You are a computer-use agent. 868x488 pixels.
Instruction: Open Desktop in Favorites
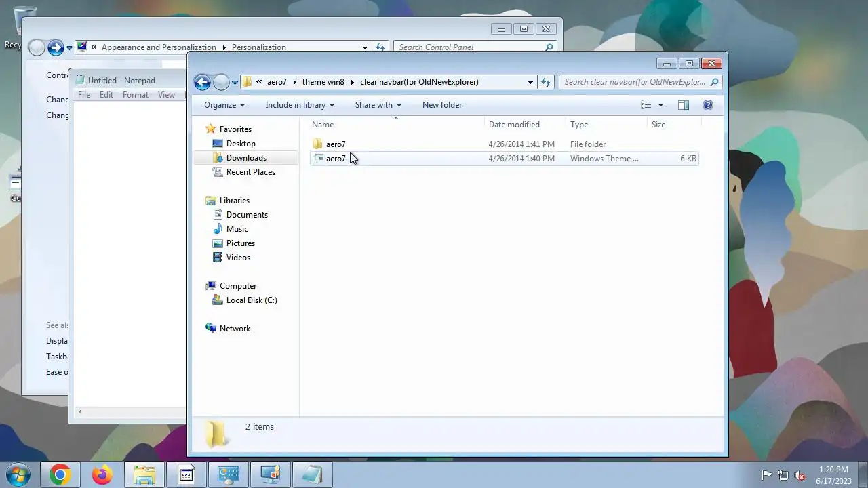coord(241,144)
